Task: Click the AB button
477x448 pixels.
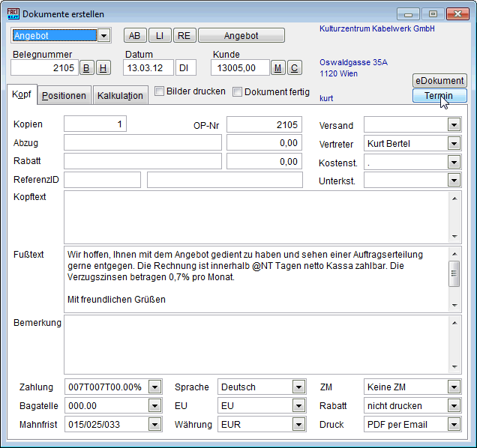Action: tap(135, 35)
